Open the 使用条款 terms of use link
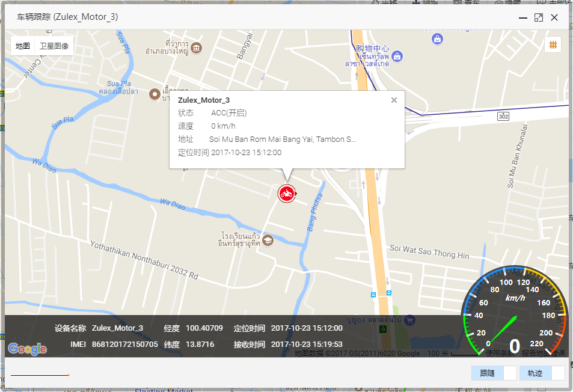Screen dimensions: 573x392 [499, 354]
